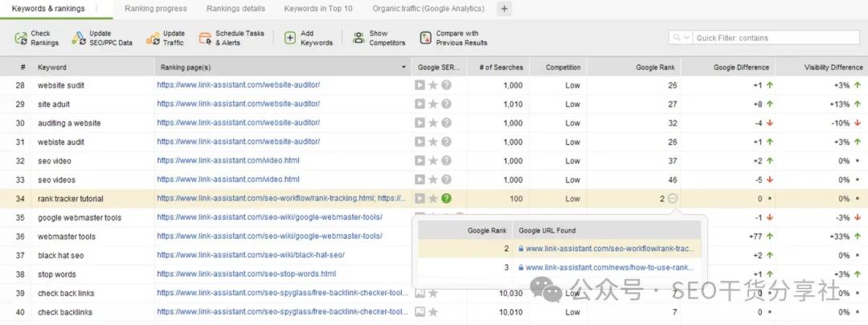Click the website-auditor link for webiste audit
This screenshot has height=325, width=868.
tap(239, 142)
